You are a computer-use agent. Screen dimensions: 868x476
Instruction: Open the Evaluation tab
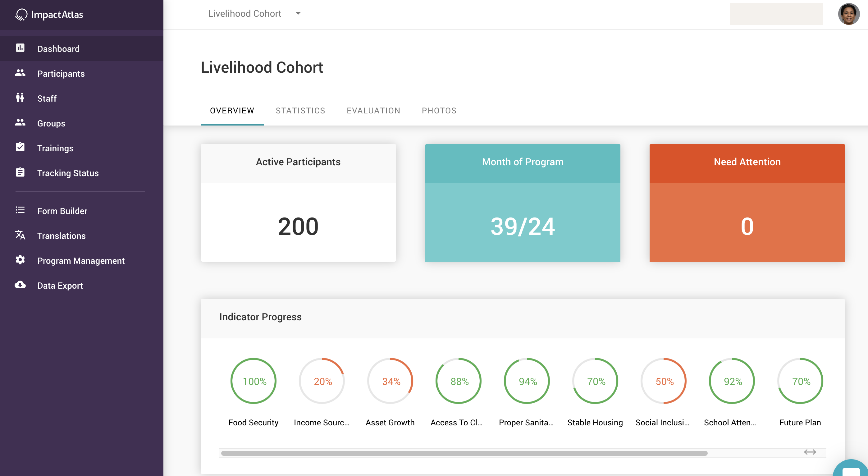click(x=373, y=111)
